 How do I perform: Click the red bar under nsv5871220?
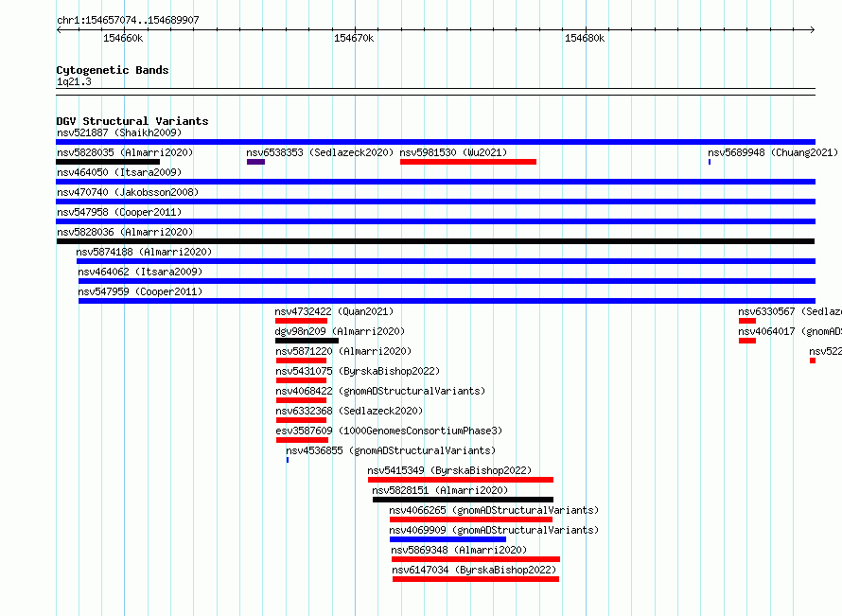[x=301, y=361]
